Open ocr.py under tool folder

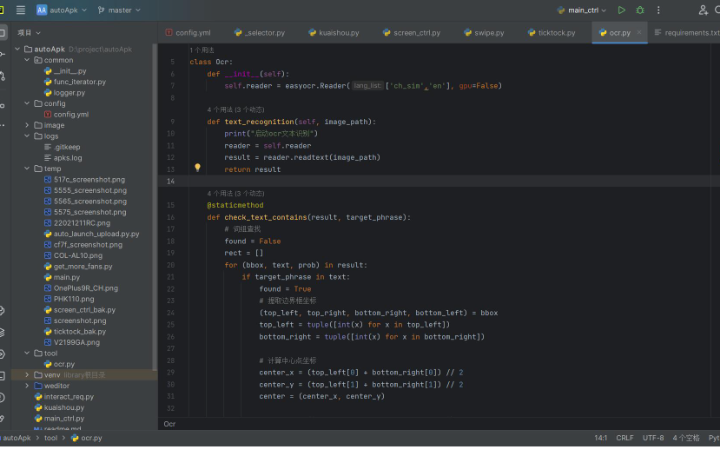59,364
